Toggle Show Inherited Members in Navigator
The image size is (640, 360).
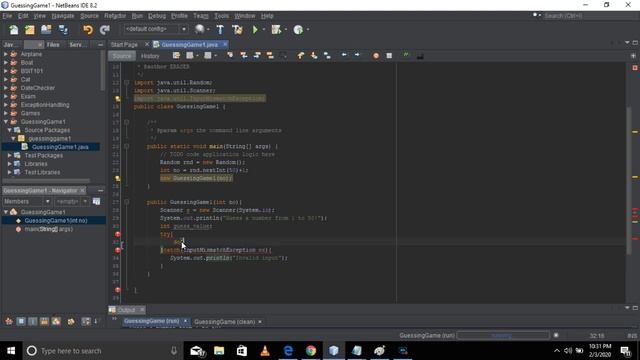(9, 322)
